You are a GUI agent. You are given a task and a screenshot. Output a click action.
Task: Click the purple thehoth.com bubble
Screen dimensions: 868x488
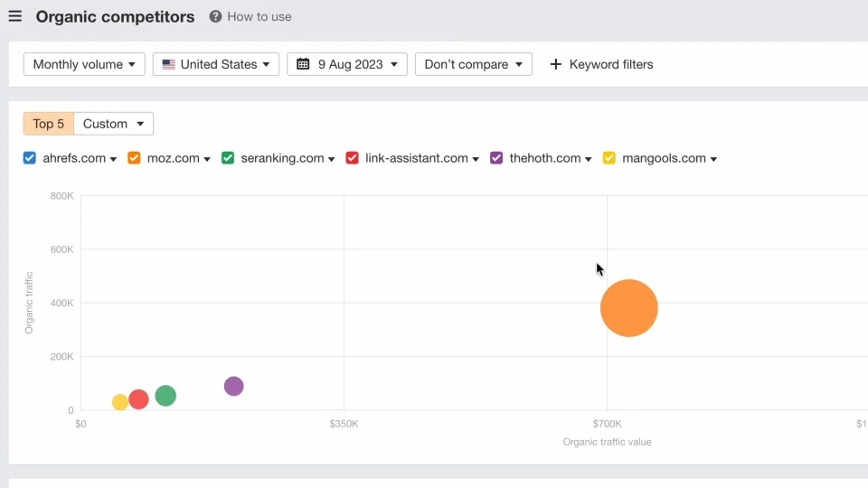[x=233, y=386]
